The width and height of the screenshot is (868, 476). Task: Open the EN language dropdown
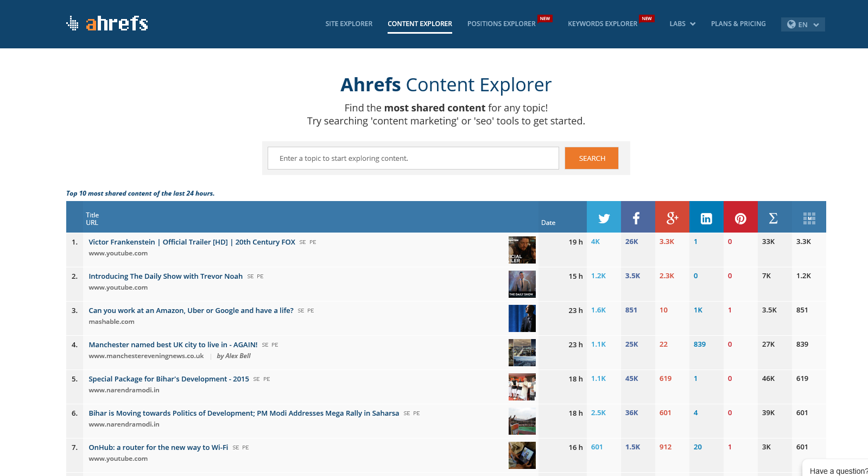coord(802,24)
